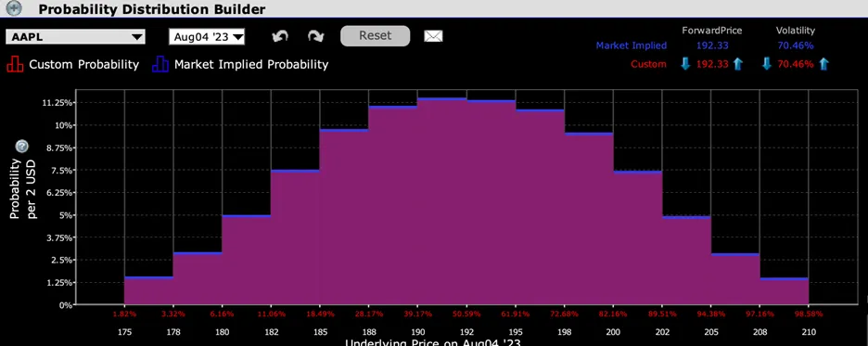Viewport: 868px width, 346px height.
Task: Select the 185–188 price histogram bar
Action: pos(344,217)
